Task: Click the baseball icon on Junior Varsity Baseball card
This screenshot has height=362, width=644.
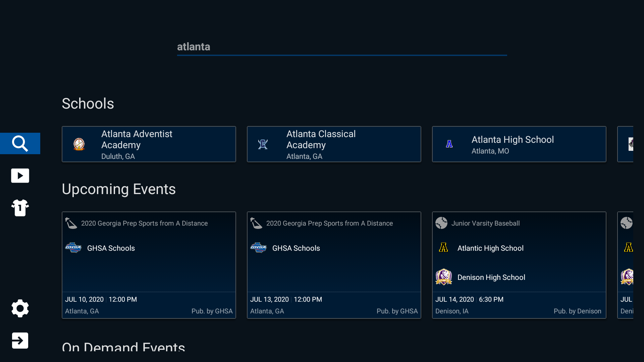Action: [x=441, y=223]
